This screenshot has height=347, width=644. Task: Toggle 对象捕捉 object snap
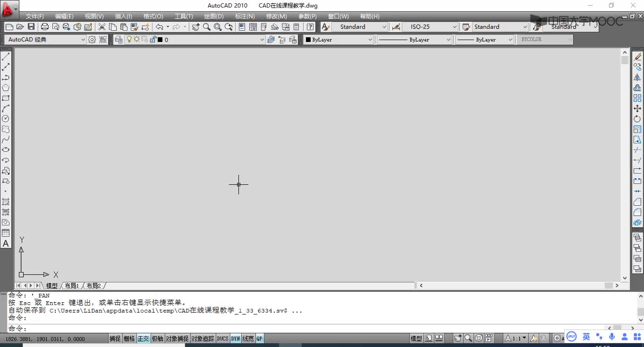(177, 339)
